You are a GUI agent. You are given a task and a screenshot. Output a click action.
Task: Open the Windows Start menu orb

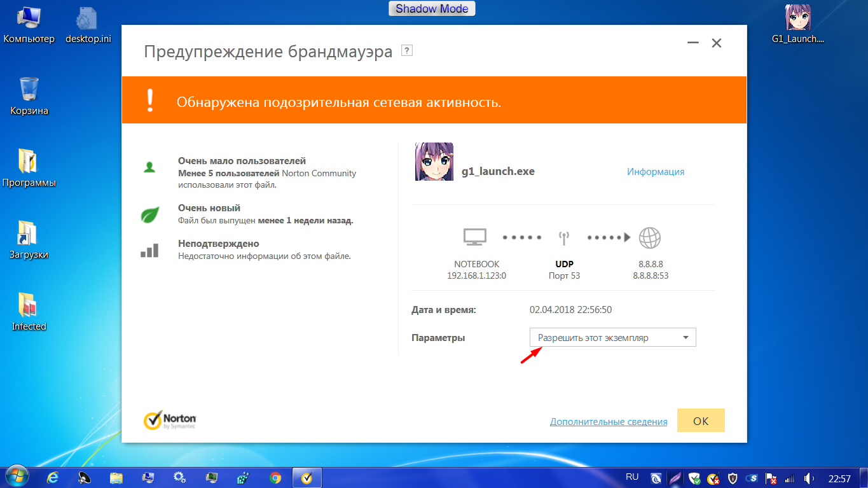click(x=17, y=477)
